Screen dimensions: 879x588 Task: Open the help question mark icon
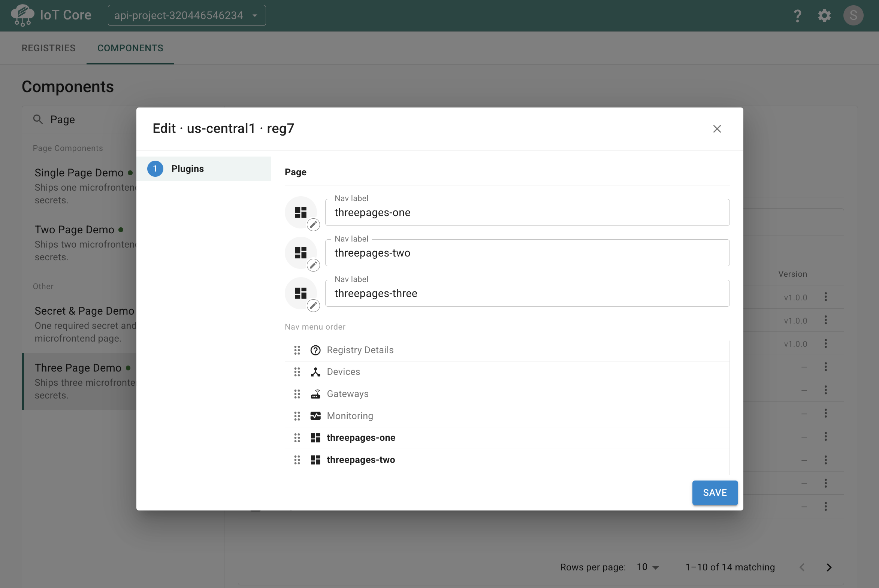pyautogui.click(x=797, y=16)
